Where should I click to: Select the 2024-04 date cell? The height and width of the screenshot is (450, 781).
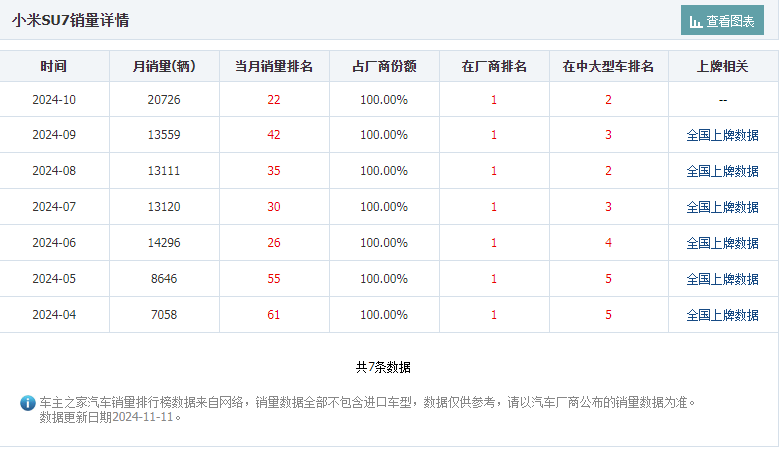[x=54, y=314]
